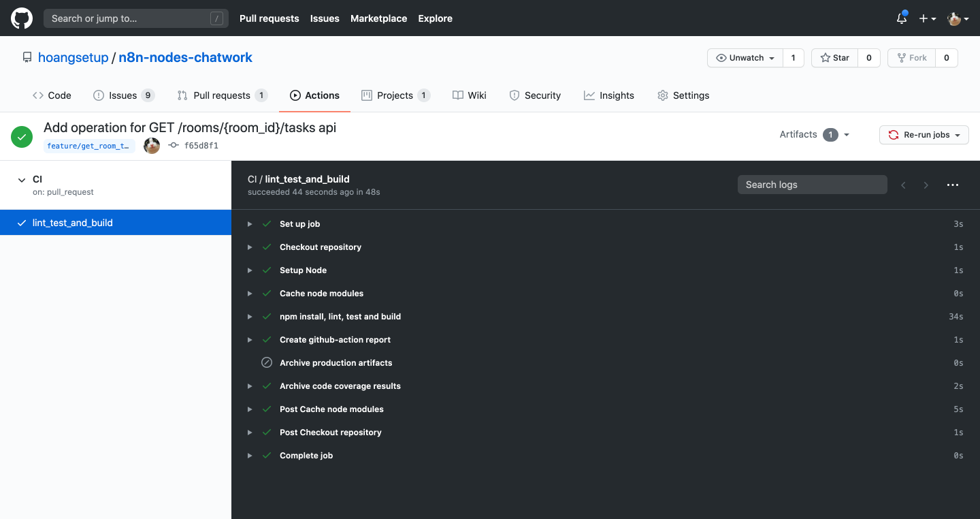Image resolution: width=980 pixels, height=519 pixels.
Task: Focus the Search or jump to field
Action: [136, 18]
